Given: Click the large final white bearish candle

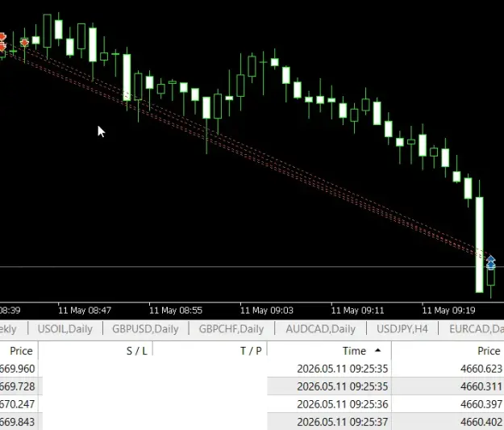Looking at the screenshot, I should click(479, 244).
